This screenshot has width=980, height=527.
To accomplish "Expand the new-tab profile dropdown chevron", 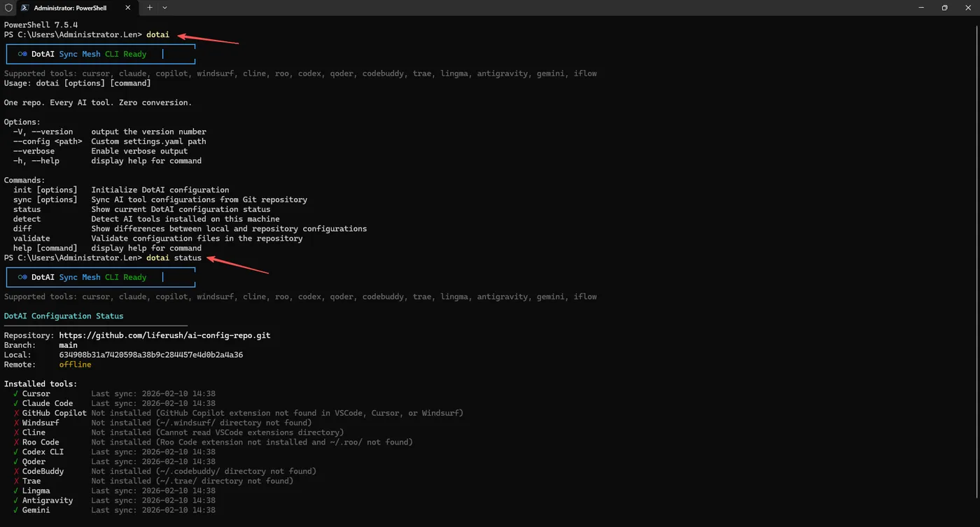I will 164,8.
